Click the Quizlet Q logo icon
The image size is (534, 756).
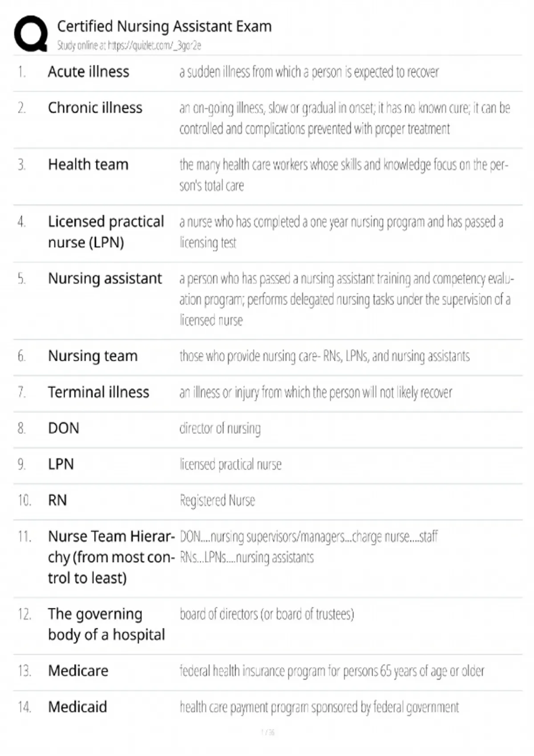(31, 34)
